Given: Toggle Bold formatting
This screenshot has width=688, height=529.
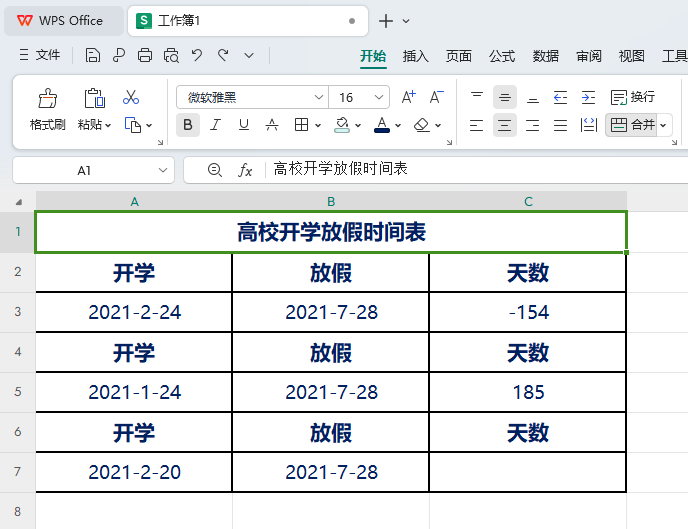Looking at the screenshot, I should [188, 125].
